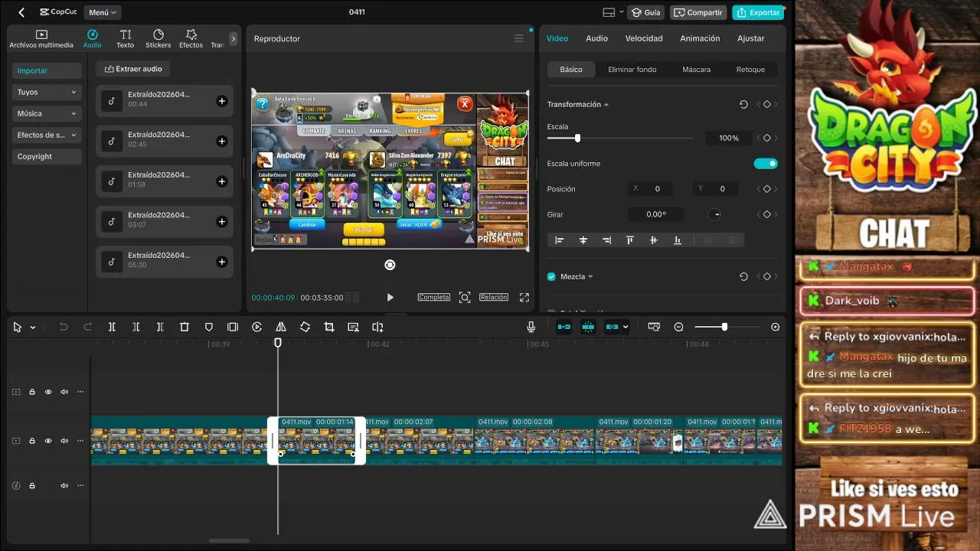980x551 pixels.
Task: Start voice recording with microphone icon
Action: [531, 327]
